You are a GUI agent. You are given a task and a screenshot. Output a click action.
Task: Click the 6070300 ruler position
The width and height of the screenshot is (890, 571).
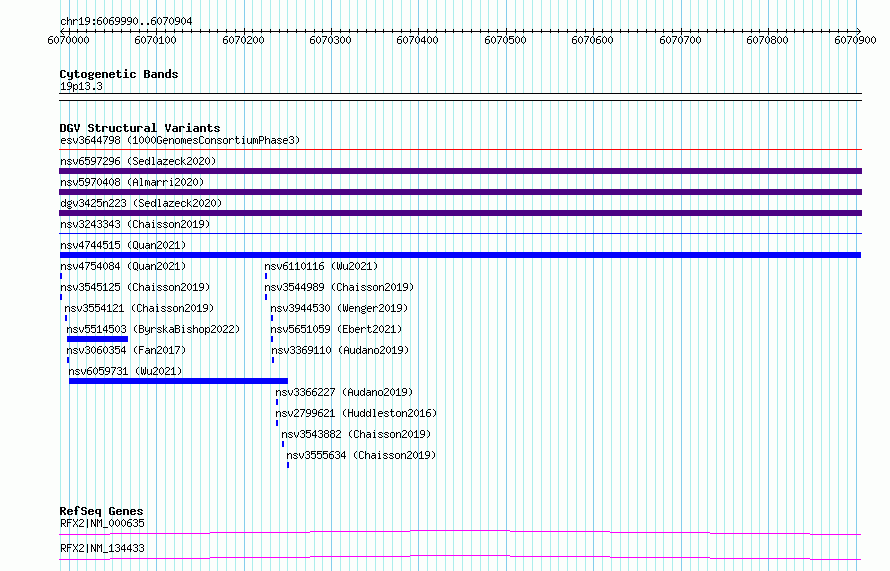330,40
